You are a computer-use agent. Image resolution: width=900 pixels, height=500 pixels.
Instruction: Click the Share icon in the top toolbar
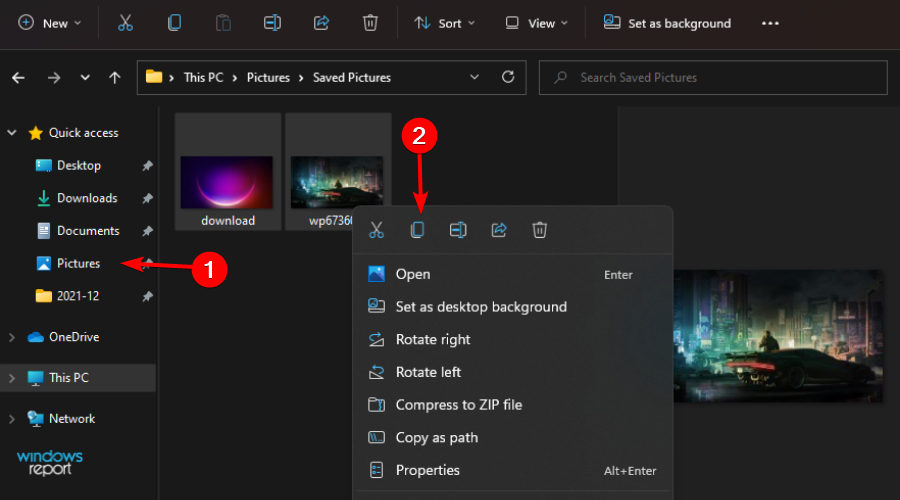[x=321, y=23]
